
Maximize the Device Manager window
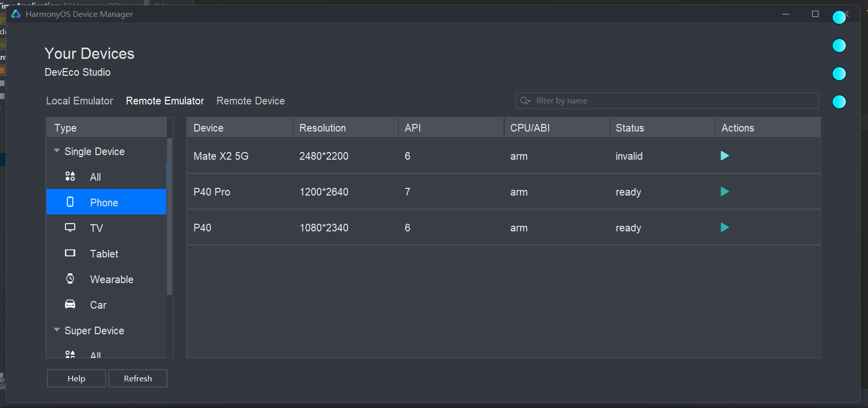pos(815,14)
